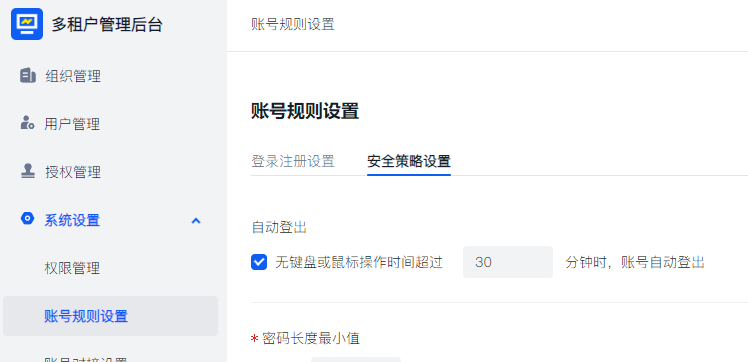The height and width of the screenshot is (362, 748).
Task: Collapse 系统设置 using the chevron arrow
Action: point(196,220)
